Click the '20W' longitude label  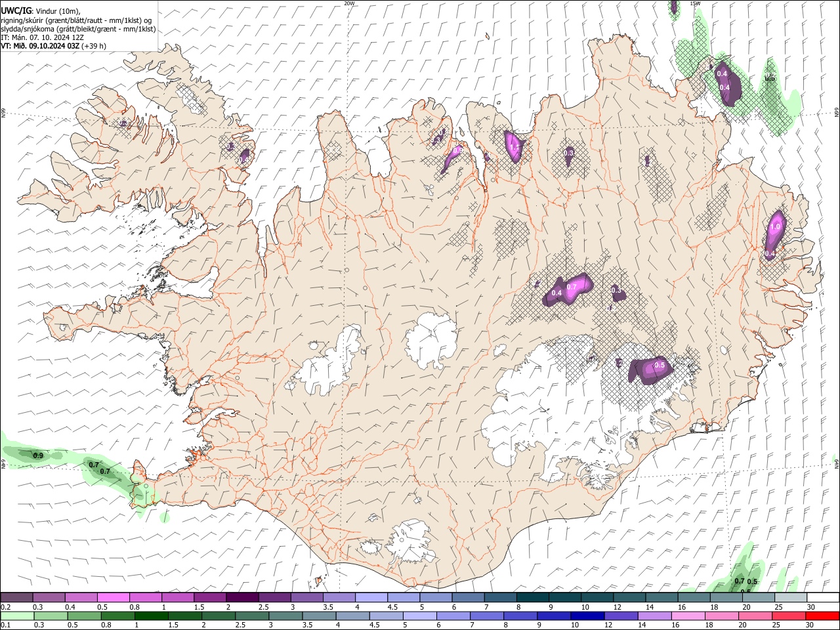[349, 3]
